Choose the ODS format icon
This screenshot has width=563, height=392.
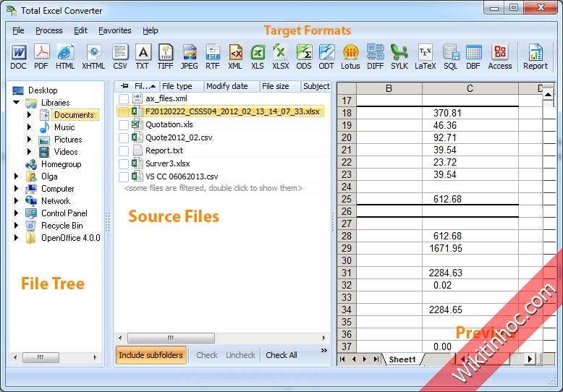pyautogui.click(x=304, y=56)
